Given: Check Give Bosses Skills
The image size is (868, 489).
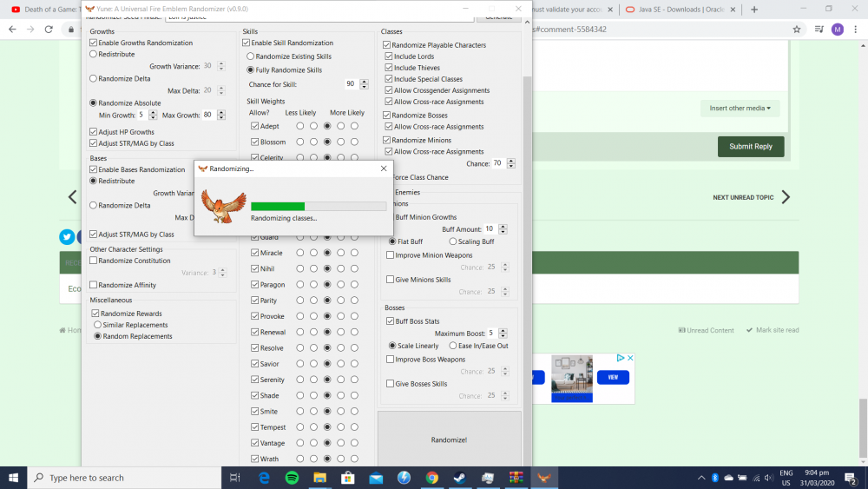Looking at the screenshot, I should (391, 384).
